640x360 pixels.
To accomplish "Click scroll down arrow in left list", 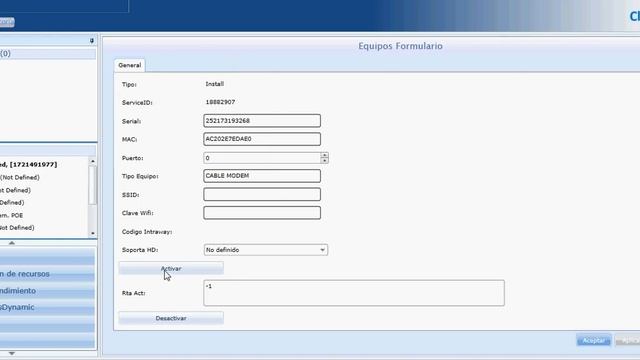I will pyautogui.click(x=93, y=233).
